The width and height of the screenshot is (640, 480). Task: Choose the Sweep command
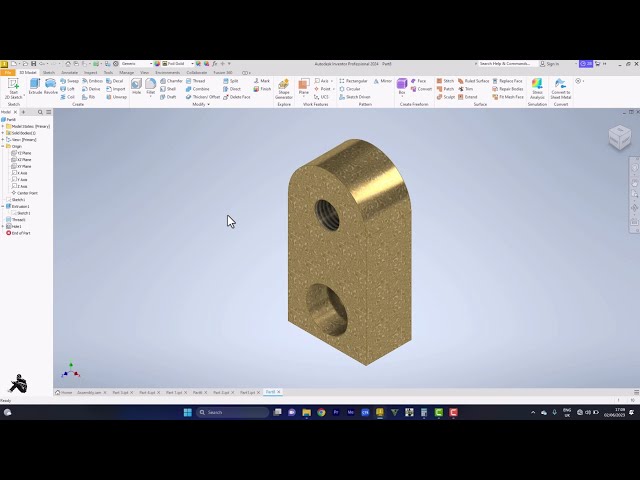pos(69,81)
